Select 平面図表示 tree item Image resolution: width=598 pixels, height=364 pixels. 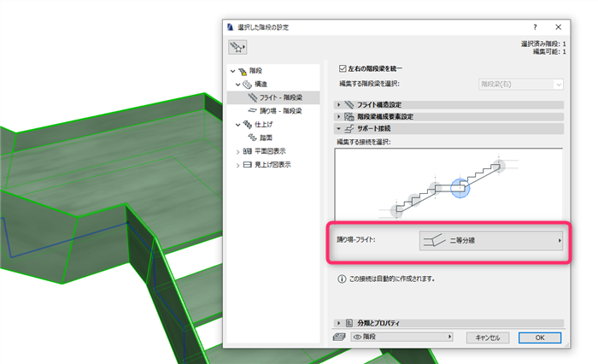pos(270,151)
